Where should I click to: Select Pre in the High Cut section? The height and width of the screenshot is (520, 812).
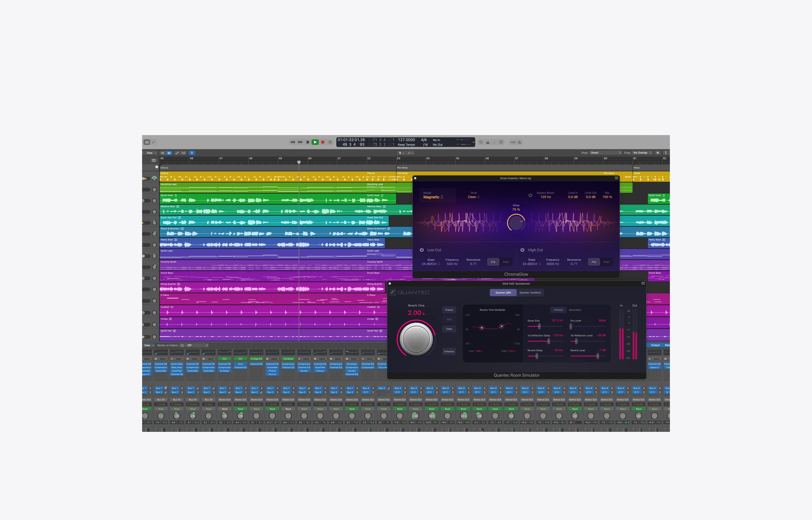(594, 262)
